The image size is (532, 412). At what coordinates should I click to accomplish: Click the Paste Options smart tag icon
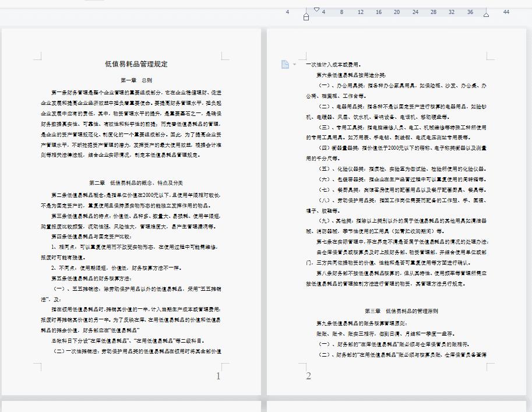point(284,64)
